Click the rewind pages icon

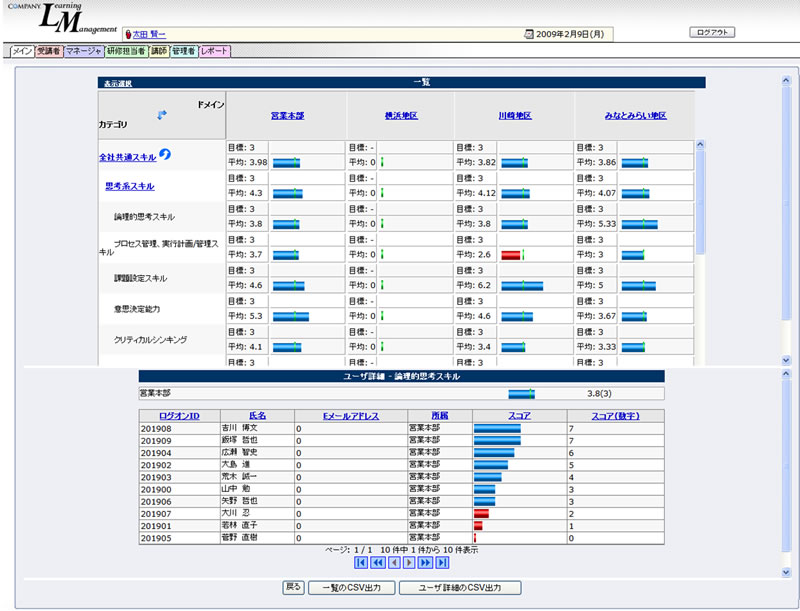(x=377, y=563)
